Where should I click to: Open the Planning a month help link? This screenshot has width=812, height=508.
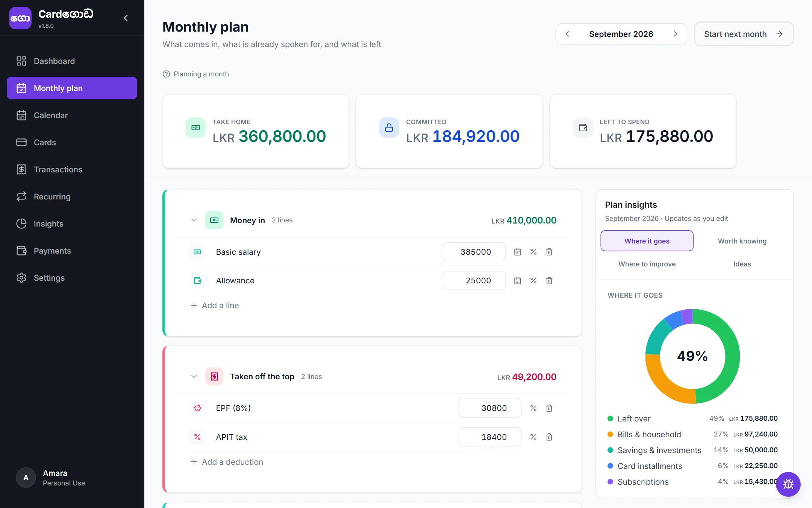[196, 74]
